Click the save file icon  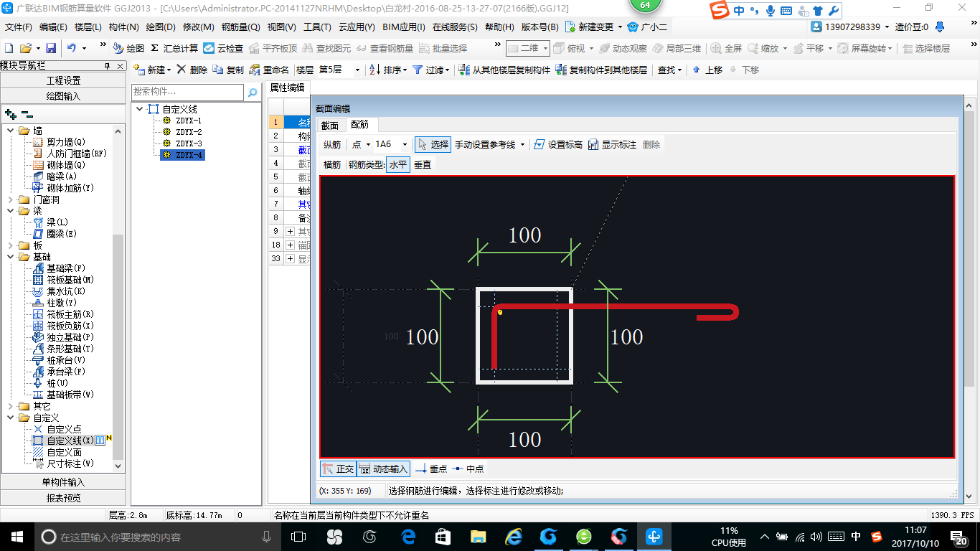tap(51, 48)
